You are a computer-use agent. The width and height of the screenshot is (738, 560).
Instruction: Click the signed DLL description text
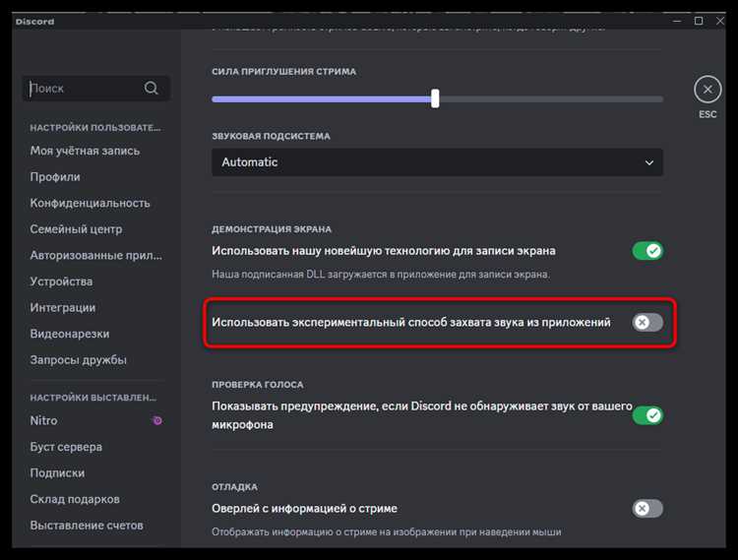click(381, 275)
